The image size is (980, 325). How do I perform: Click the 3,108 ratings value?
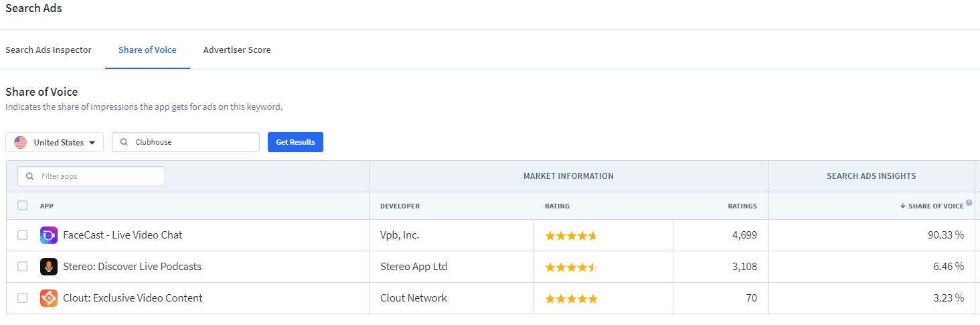pos(744,267)
